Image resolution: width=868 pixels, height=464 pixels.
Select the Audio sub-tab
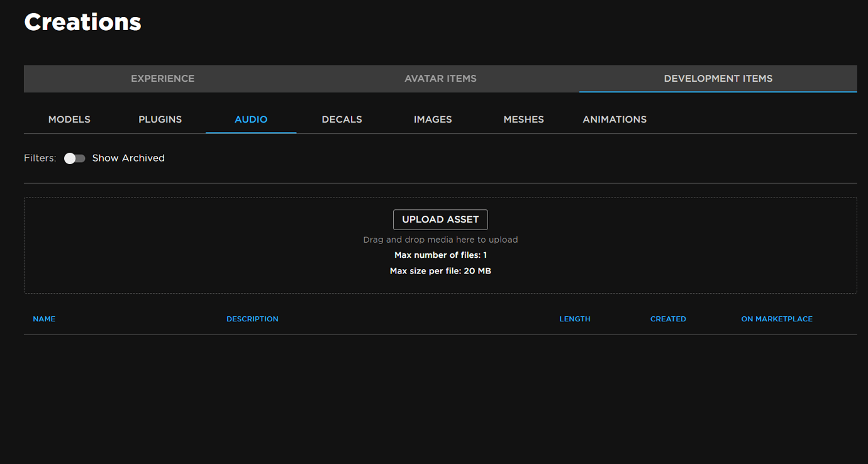[250, 119]
